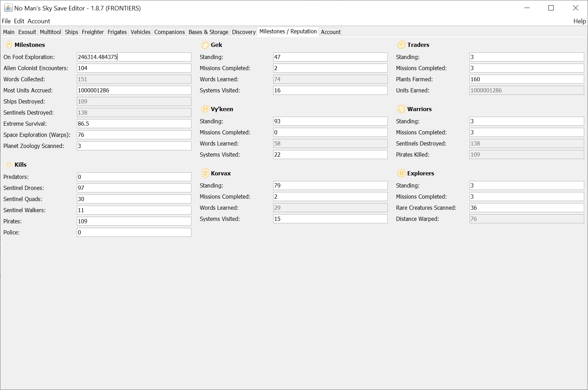Open the Help menu
Image resolution: width=588 pixels, height=390 pixels.
(x=580, y=21)
